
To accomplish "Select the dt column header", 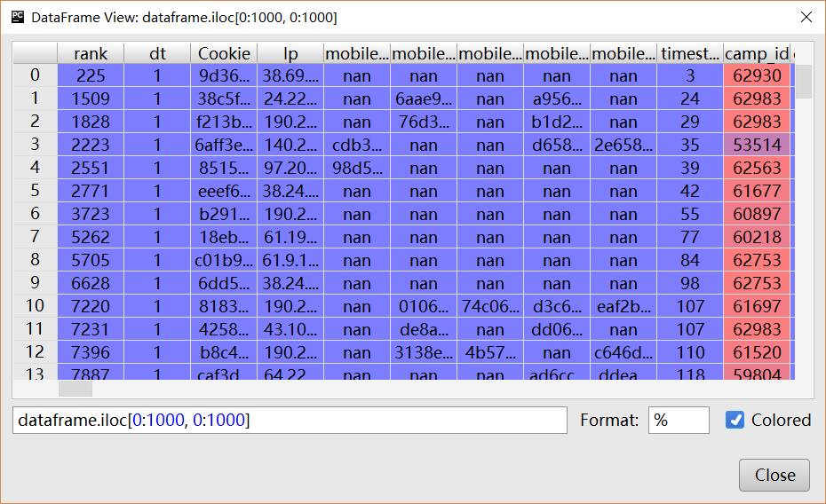I will [157, 53].
